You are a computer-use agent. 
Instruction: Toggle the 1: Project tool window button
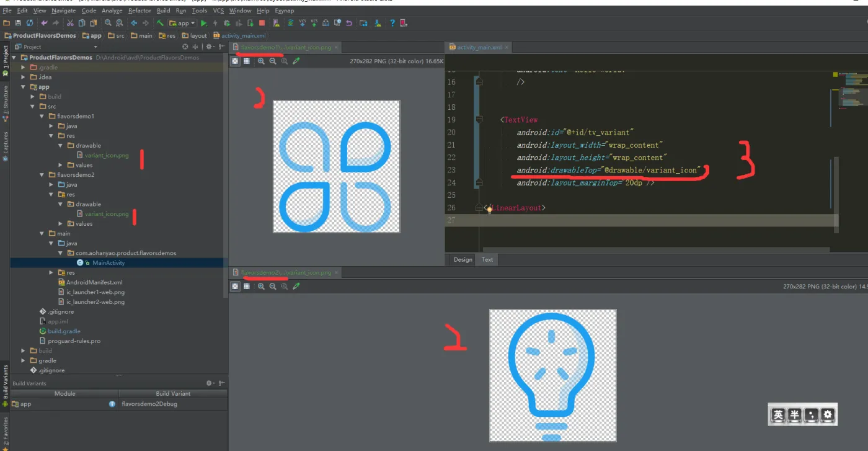point(5,60)
